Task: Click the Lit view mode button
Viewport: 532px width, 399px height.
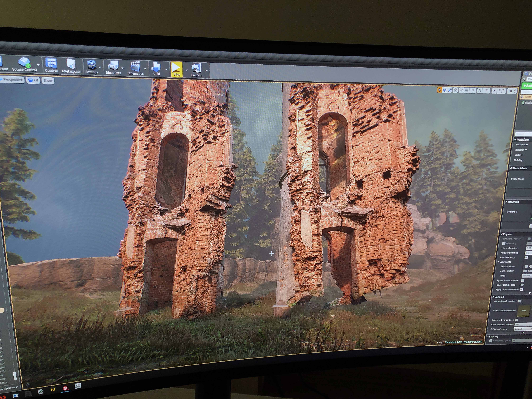Action: [33, 80]
